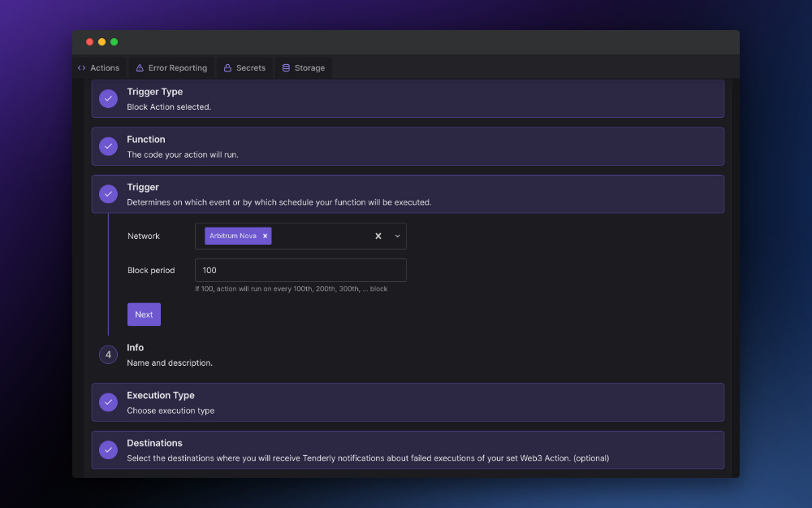The height and width of the screenshot is (508, 812).
Task: Click inside the Block period input field
Action: 300,270
